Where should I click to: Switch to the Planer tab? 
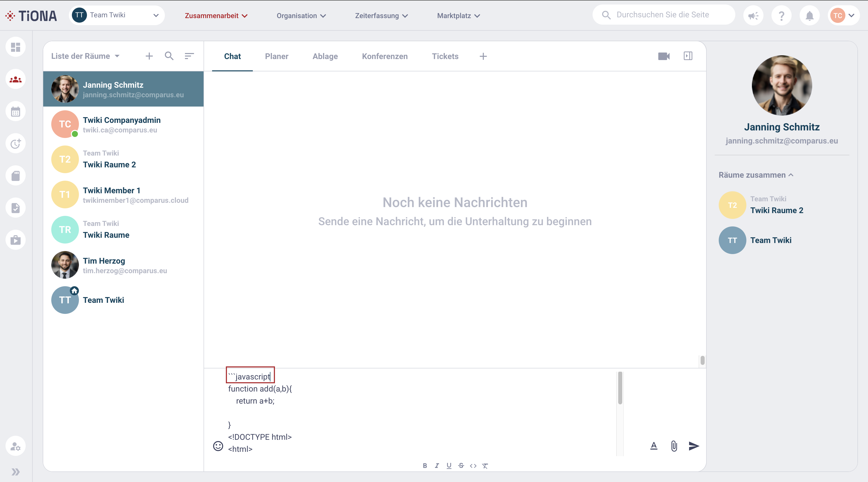coord(277,56)
